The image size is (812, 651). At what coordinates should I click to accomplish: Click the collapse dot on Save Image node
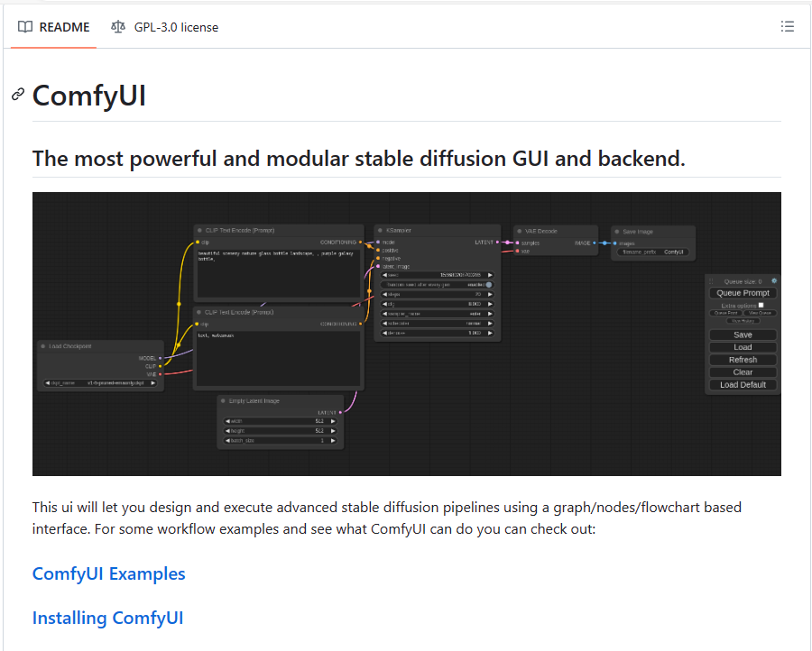pyautogui.click(x=616, y=232)
